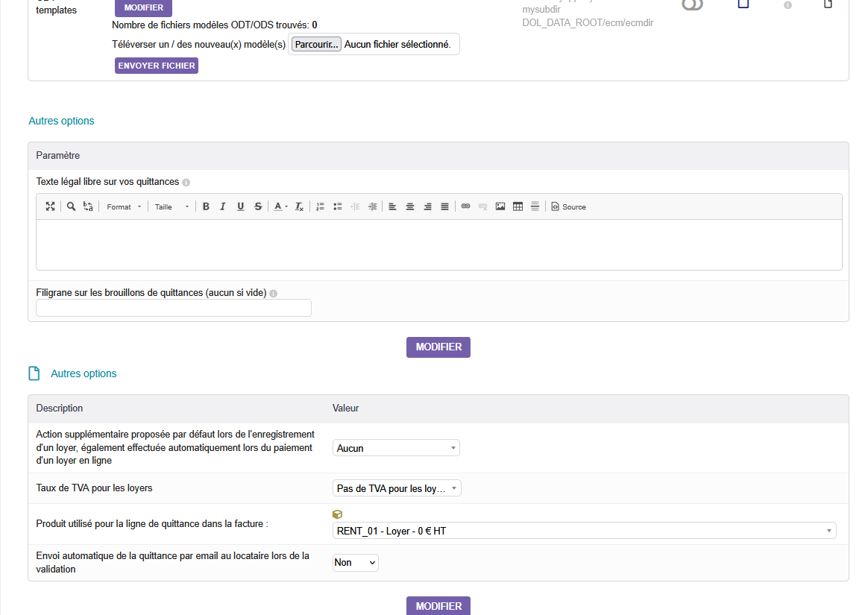Open the Taux de TVA dropdown
This screenshot has width=868, height=615.
[397, 488]
